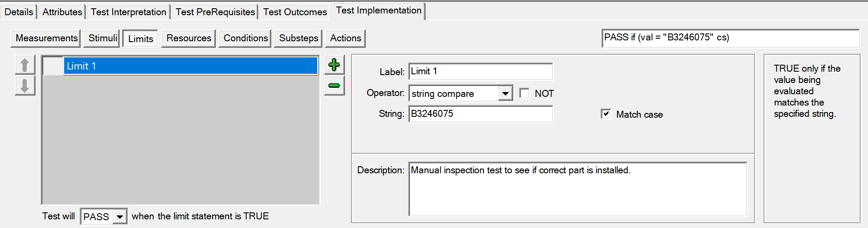Focus the Description text box
Image resolution: width=868 pixels, height=228 pixels.
(x=578, y=189)
